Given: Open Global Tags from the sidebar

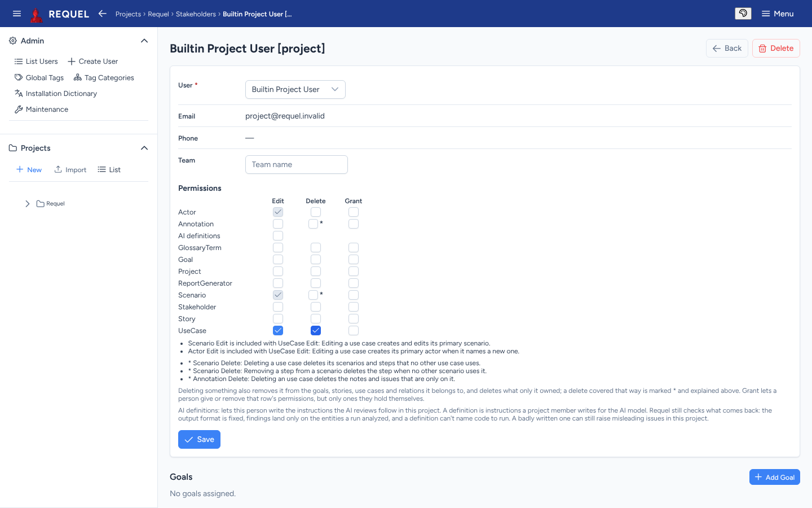Looking at the screenshot, I should [x=39, y=78].
